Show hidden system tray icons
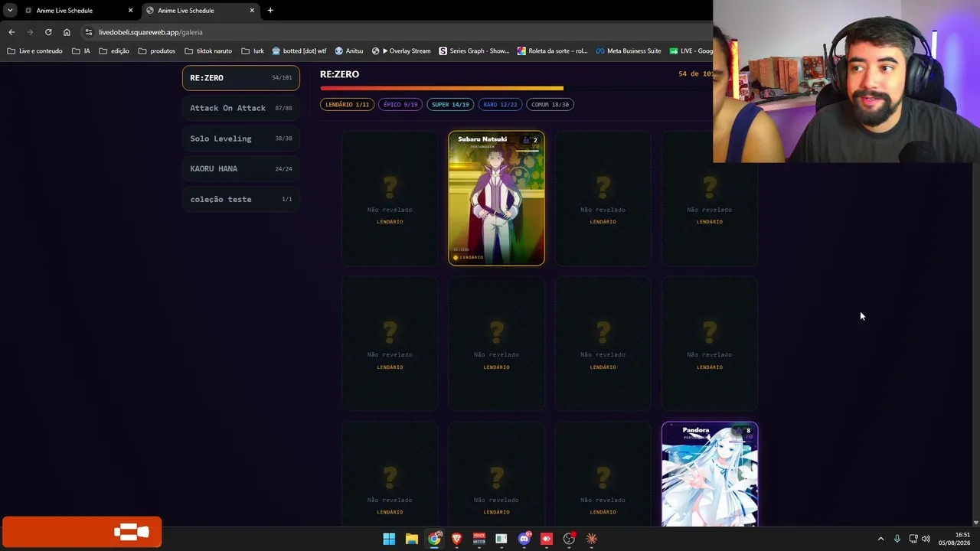980x551 pixels. pyautogui.click(x=880, y=539)
